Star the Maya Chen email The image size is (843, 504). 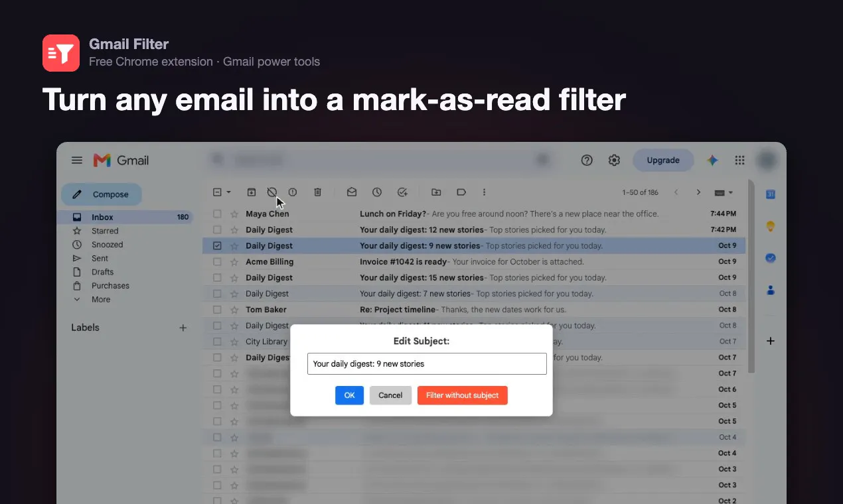pyautogui.click(x=234, y=214)
